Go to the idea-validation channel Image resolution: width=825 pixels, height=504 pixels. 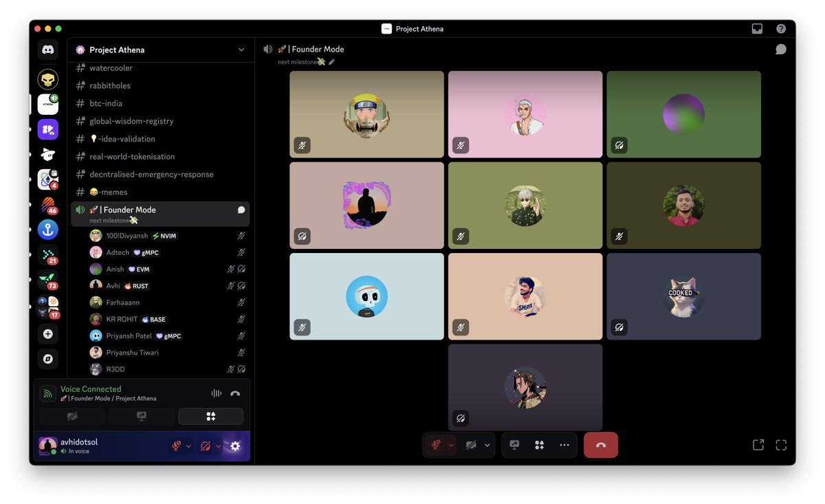click(x=161, y=139)
